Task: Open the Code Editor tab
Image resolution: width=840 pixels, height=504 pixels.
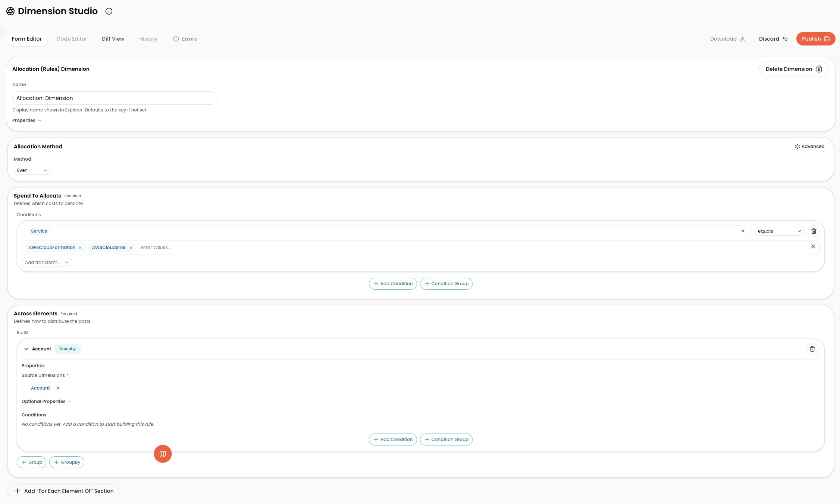Action: pyautogui.click(x=72, y=39)
